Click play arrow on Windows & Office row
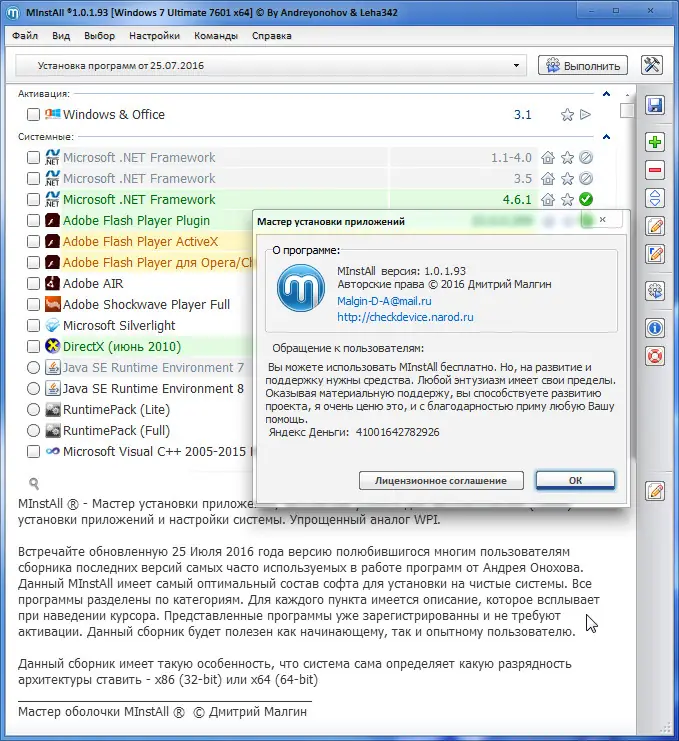Screen dimensions: 679x741 [585, 114]
